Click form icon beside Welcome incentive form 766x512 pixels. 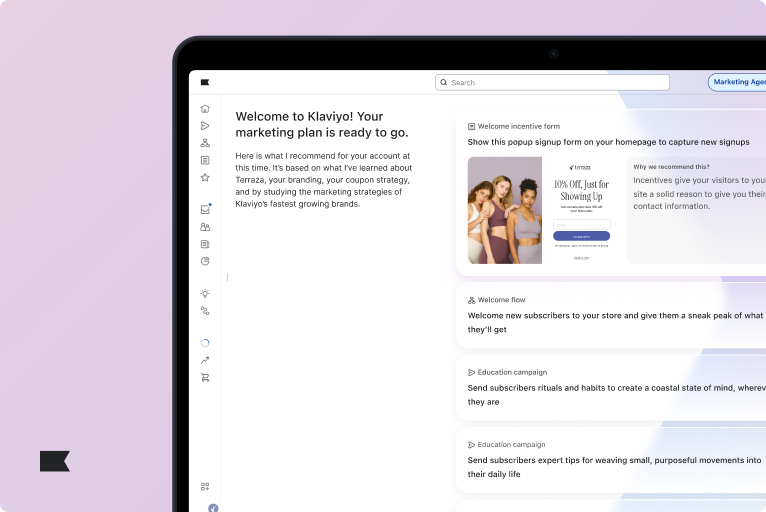471,127
